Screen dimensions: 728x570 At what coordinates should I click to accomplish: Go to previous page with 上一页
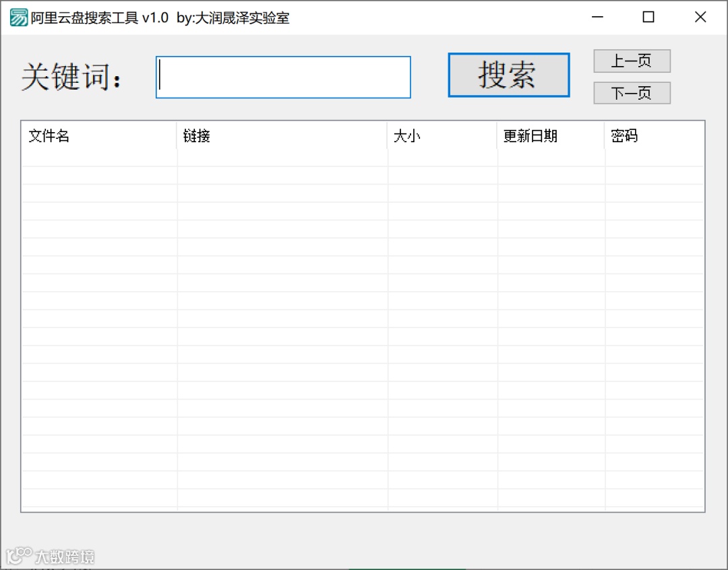[632, 61]
